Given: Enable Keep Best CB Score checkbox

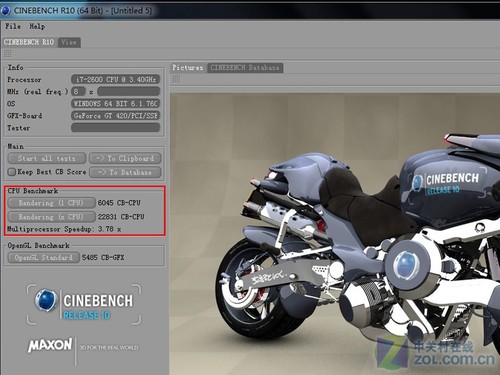Looking at the screenshot, I should click(12, 172).
